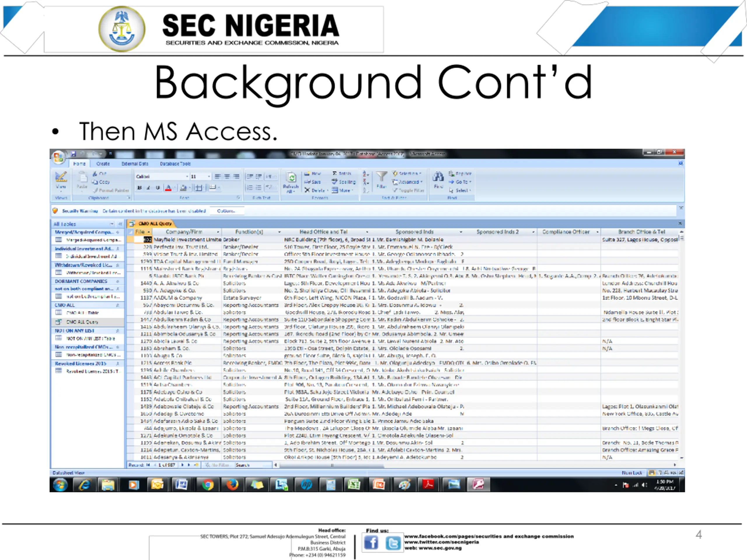Open the Database Tools tab
This screenshot has height=560, width=747.
point(175,164)
